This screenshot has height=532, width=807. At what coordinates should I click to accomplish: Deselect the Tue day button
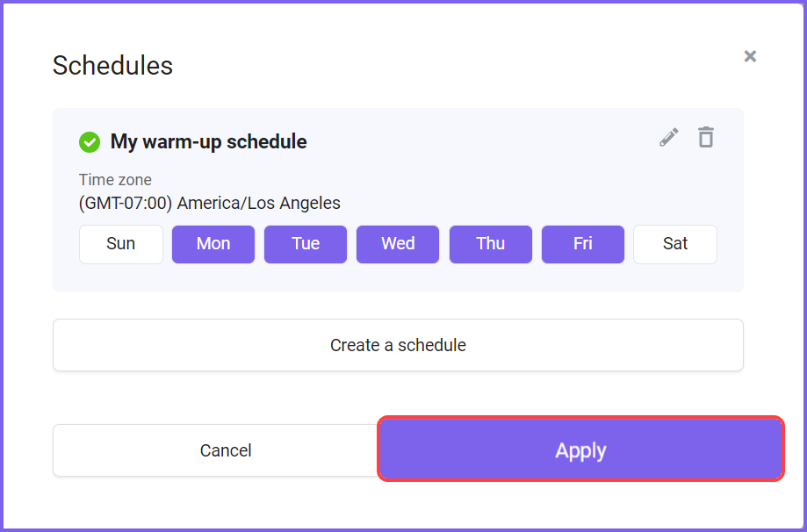[306, 244]
